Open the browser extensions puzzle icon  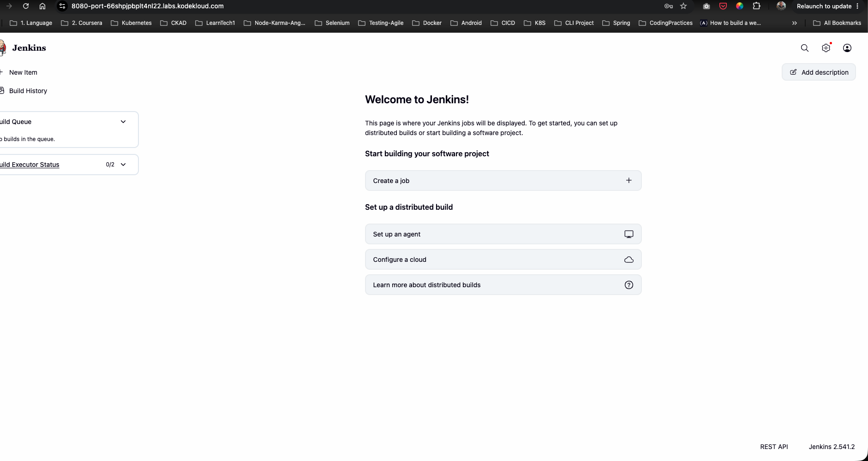point(756,6)
